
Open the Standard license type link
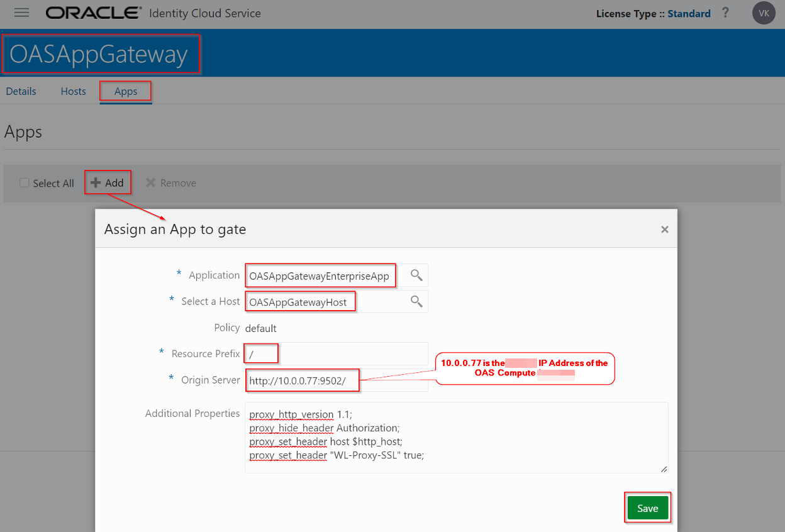pyautogui.click(x=689, y=13)
